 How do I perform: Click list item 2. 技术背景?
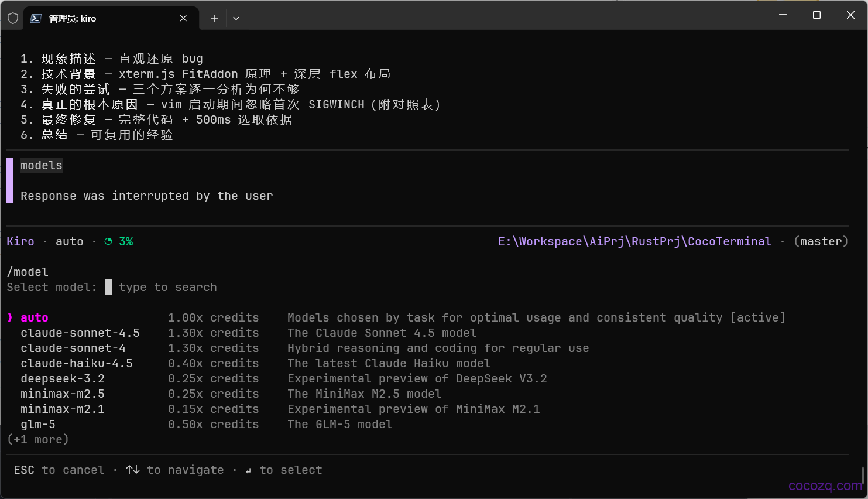pyautogui.click(x=205, y=74)
